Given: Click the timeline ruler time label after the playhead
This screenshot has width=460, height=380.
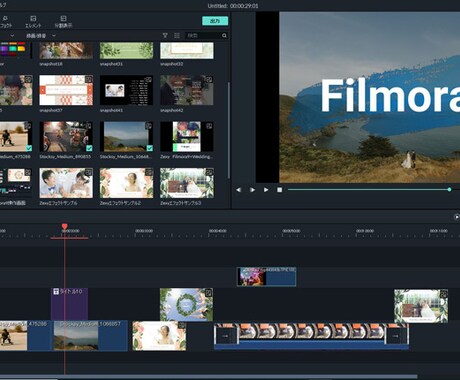Looking at the screenshot, I should [144, 231].
